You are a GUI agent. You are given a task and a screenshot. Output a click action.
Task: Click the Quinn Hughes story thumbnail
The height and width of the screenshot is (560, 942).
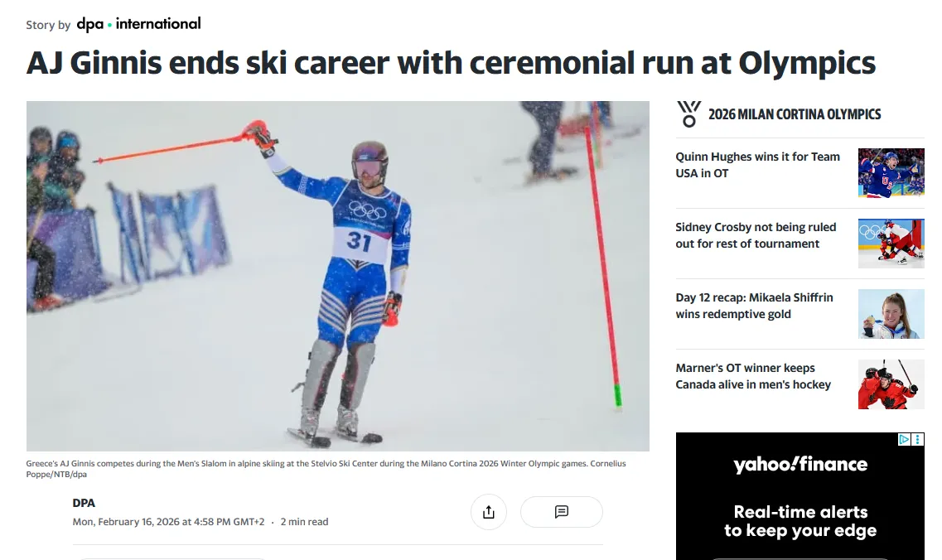[891, 173]
